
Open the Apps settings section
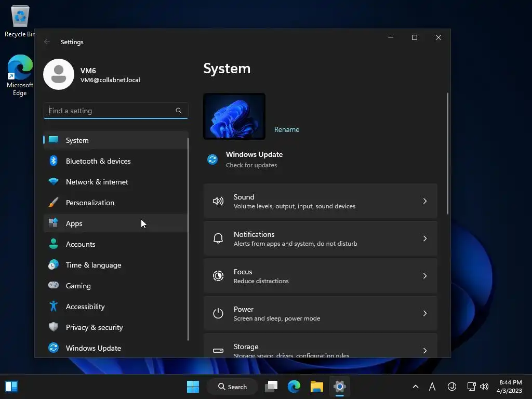(116, 223)
